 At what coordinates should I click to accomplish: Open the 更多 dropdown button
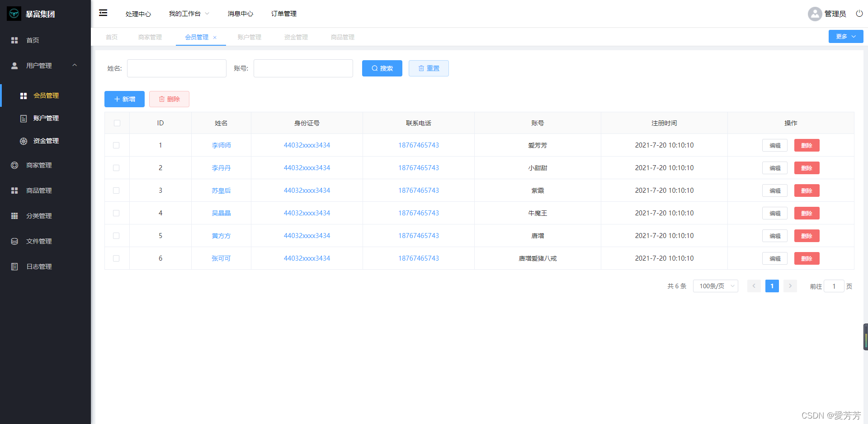coord(845,37)
